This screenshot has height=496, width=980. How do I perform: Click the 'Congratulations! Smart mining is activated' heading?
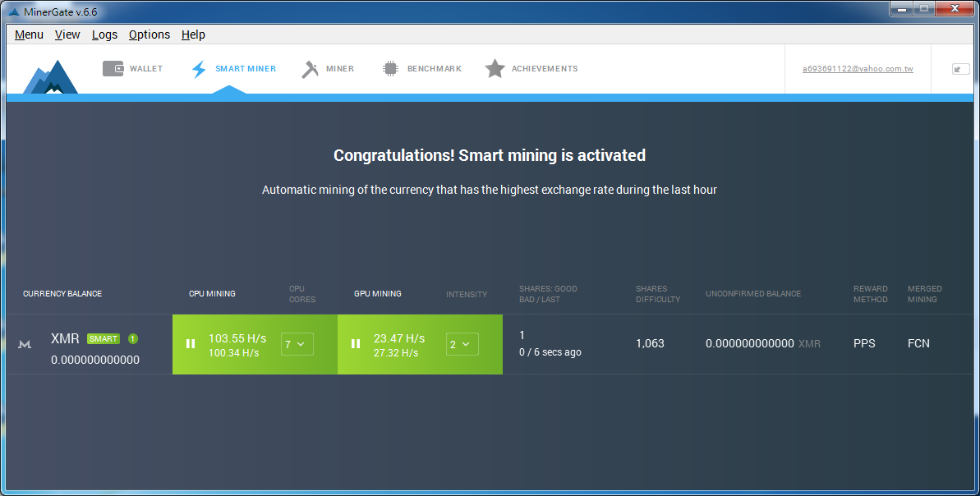[x=490, y=155]
